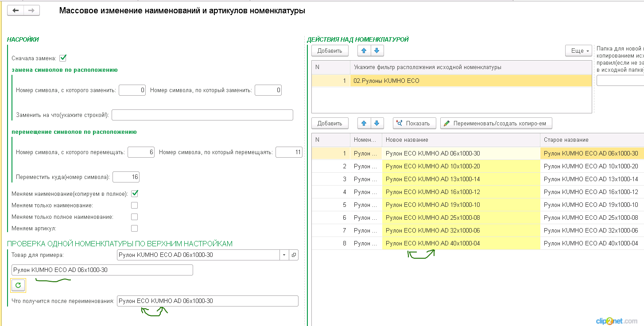This screenshot has height=326, width=644.
Task: Select new name 'Рулон ECO KUMHO AD 13x1000-14'
Action: [461, 179]
